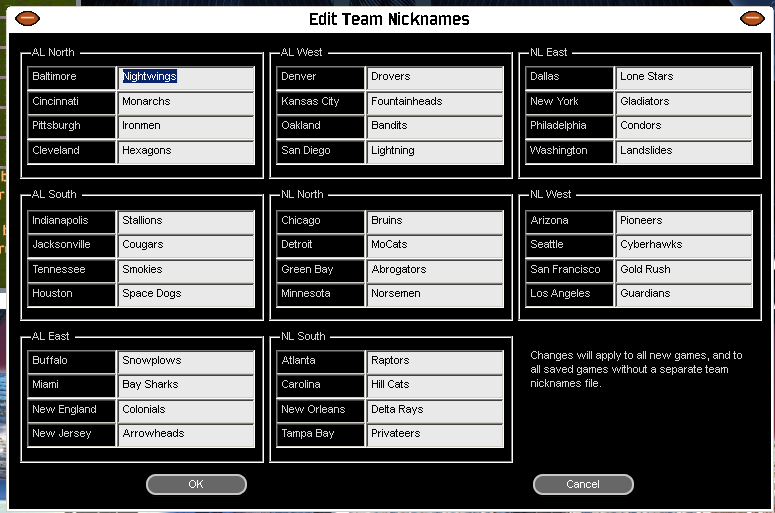
Task: Edit the Privateers nickname for Tampa Bay
Action: coord(434,434)
